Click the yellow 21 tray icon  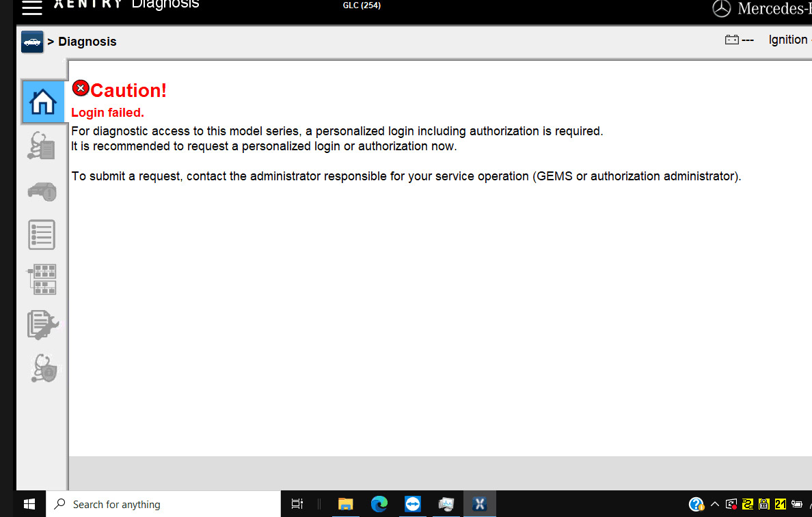click(x=779, y=504)
